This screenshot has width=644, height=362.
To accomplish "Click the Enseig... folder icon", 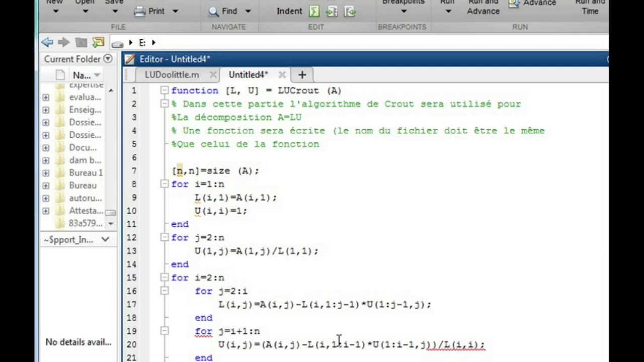I will click(x=60, y=110).
